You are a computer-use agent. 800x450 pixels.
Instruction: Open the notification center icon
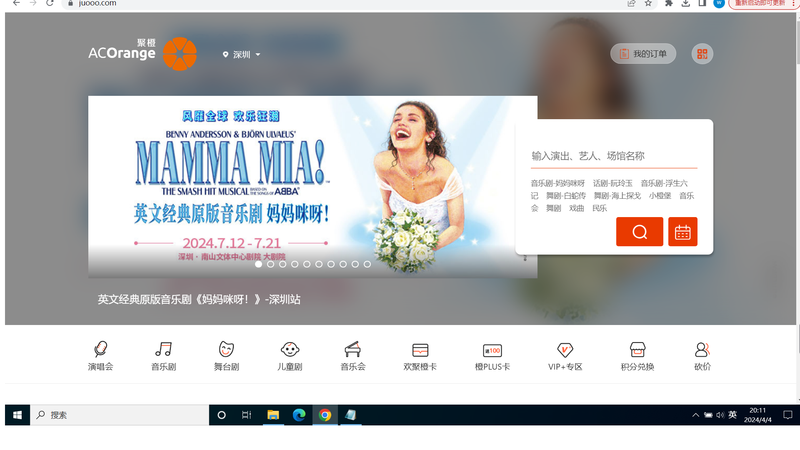tap(788, 415)
